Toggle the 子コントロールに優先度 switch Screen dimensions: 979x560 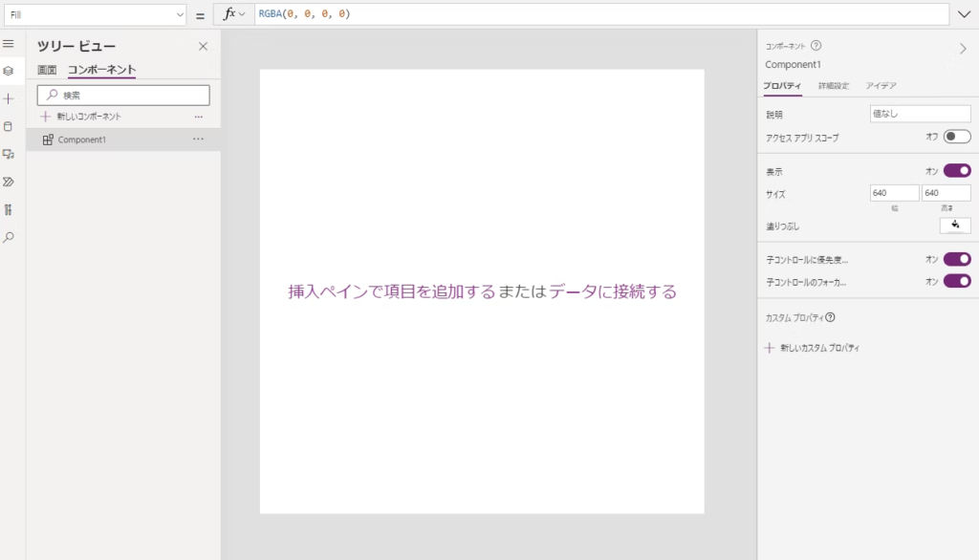(956, 259)
